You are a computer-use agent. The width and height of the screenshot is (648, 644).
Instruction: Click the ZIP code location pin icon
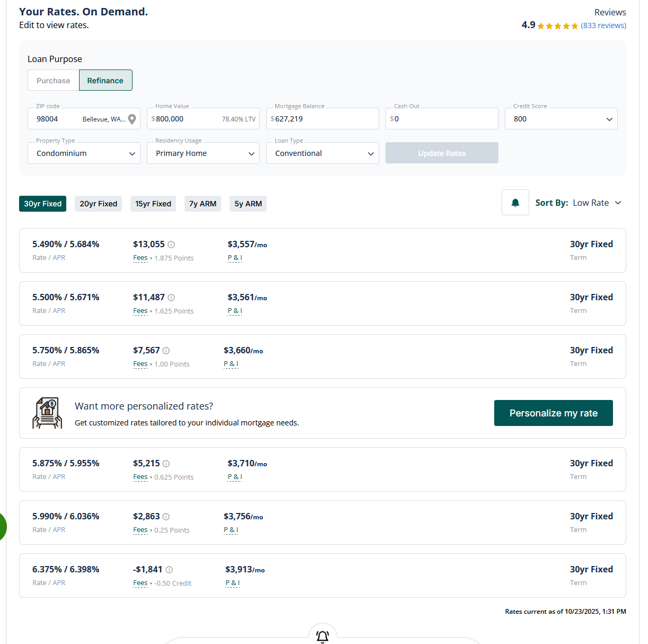pos(132,119)
